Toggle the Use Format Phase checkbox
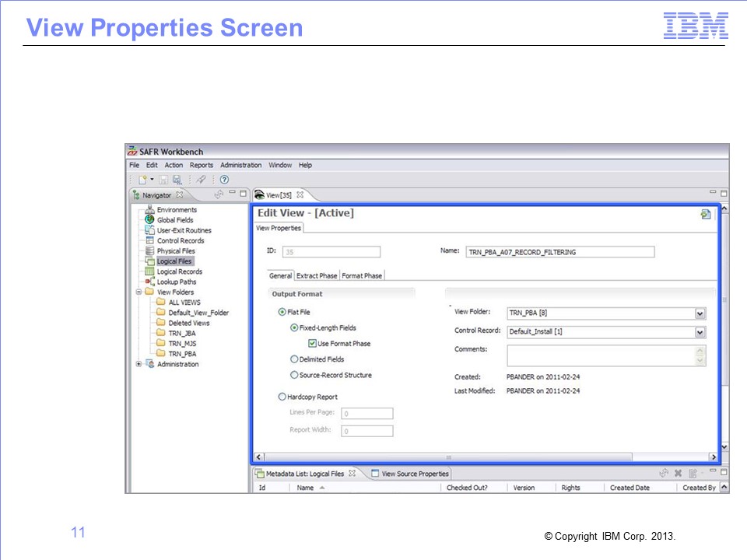This screenshot has height=560, width=747. coord(313,343)
